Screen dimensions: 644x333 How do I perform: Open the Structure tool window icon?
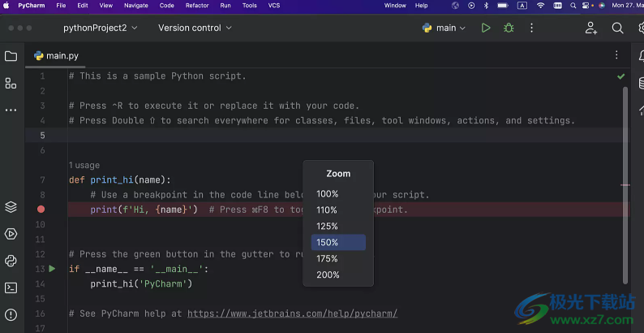point(11,83)
